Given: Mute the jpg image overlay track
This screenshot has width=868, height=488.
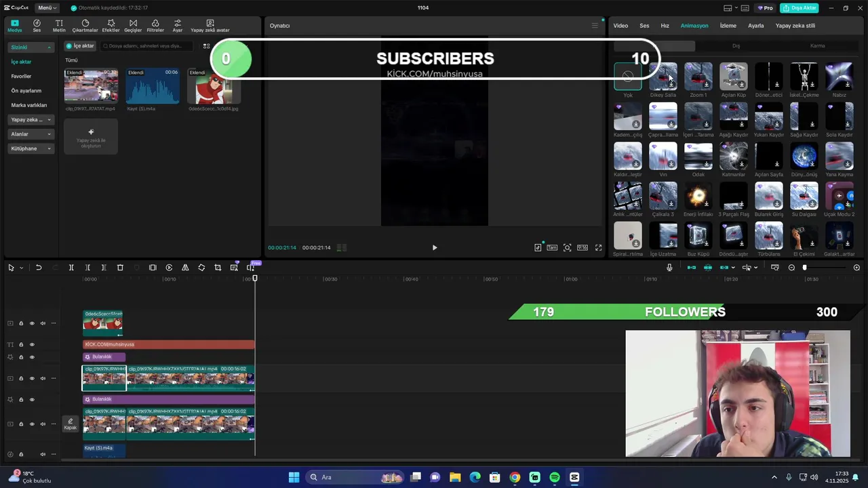Looking at the screenshot, I should coord(43,323).
